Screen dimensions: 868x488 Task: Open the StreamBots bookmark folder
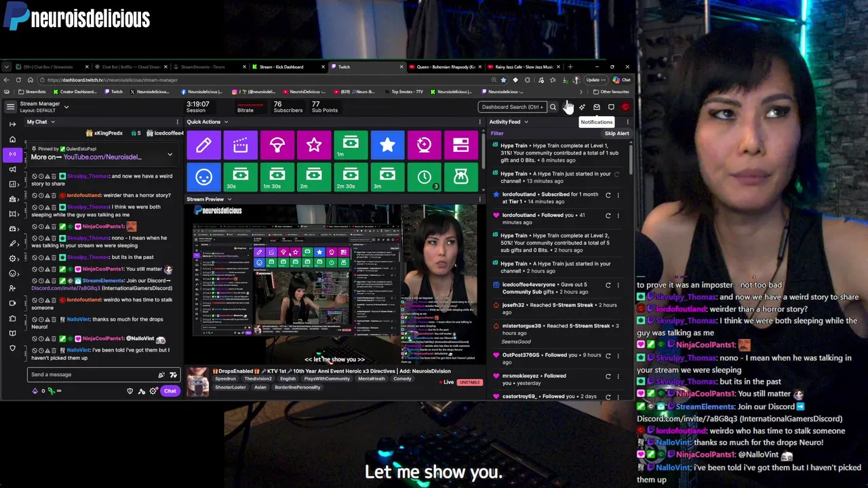click(33, 91)
